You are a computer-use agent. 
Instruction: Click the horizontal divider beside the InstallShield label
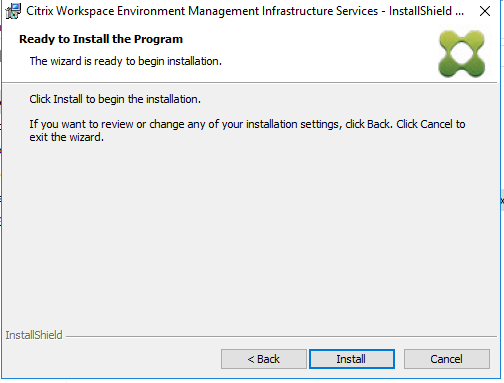tap(281, 337)
